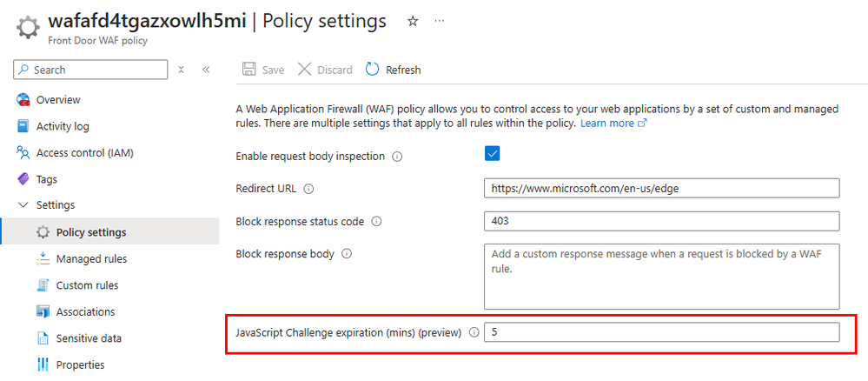Collapse the sidebar with the double chevron
This screenshot has height=381, width=868.
click(x=206, y=70)
